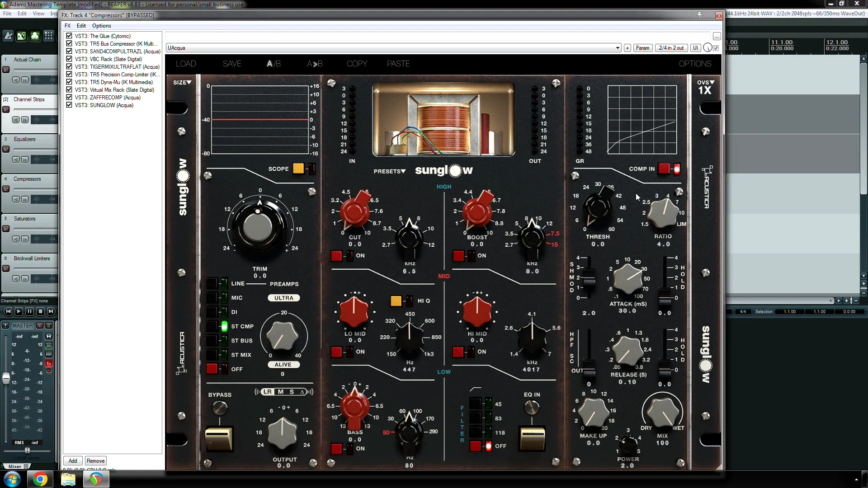This screenshot has height=488, width=868.
Task: Click the Add FX button
Action: coord(73,461)
